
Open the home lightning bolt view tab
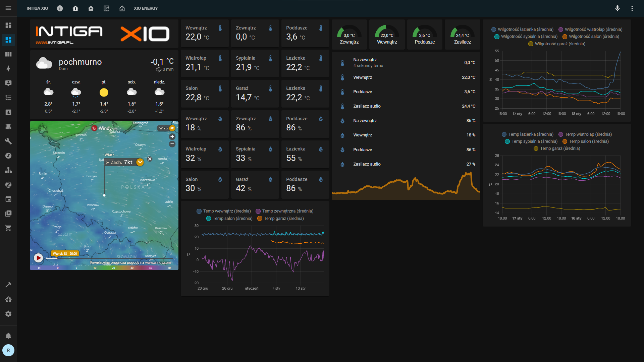click(91, 8)
